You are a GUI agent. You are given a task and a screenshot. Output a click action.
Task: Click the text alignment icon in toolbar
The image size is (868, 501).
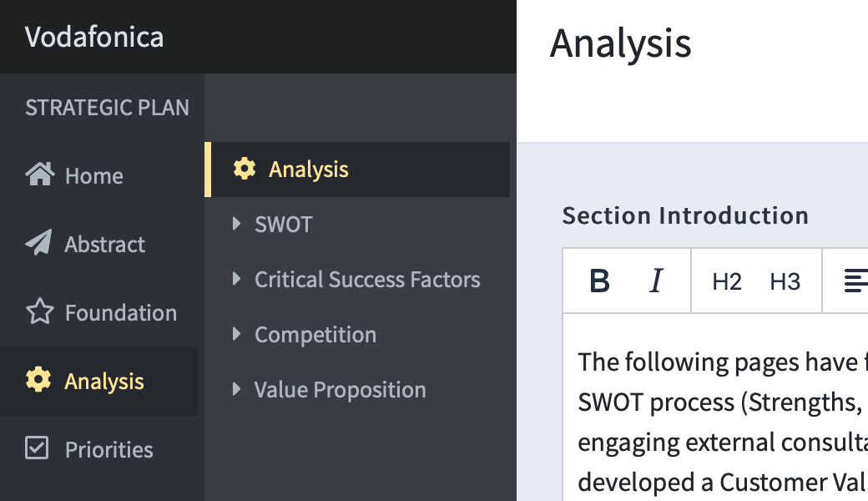pyautogui.click(x=855, y=281)
